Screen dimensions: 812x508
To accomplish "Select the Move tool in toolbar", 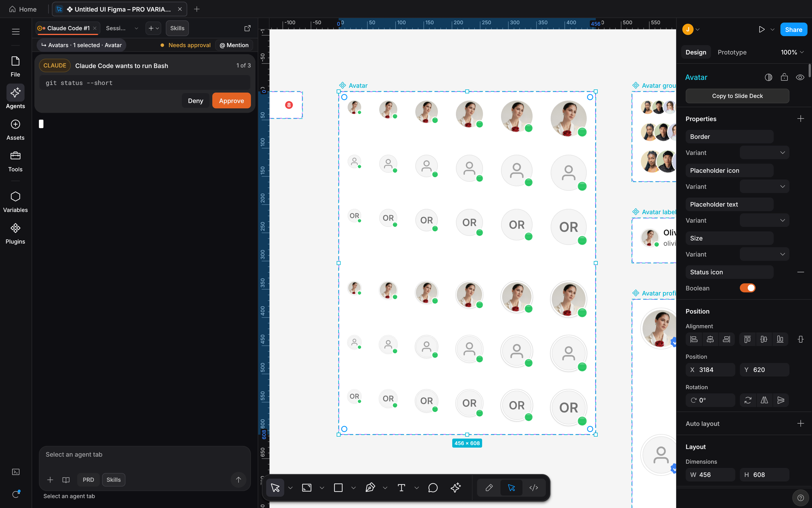I will [275, 487].
